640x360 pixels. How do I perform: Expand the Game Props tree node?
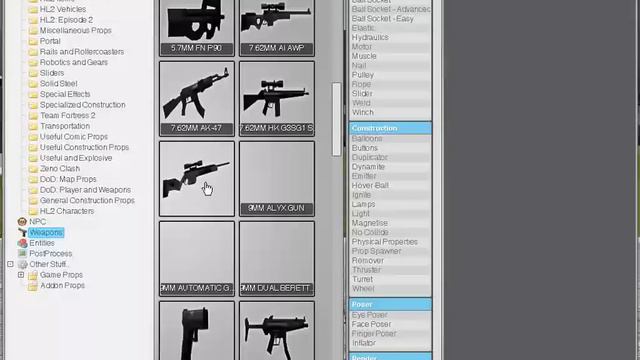[x=21, y=275]
